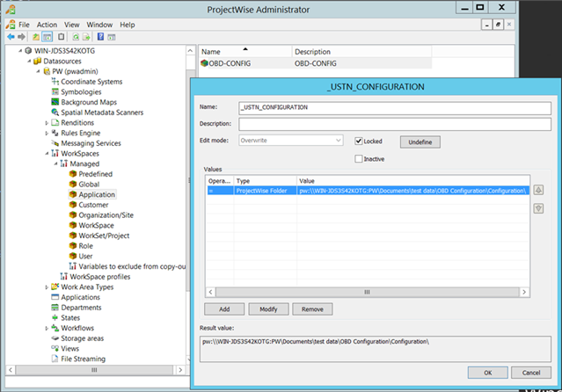Expand the Renditions node
The image size is (562, 392).
click(47, 123)
